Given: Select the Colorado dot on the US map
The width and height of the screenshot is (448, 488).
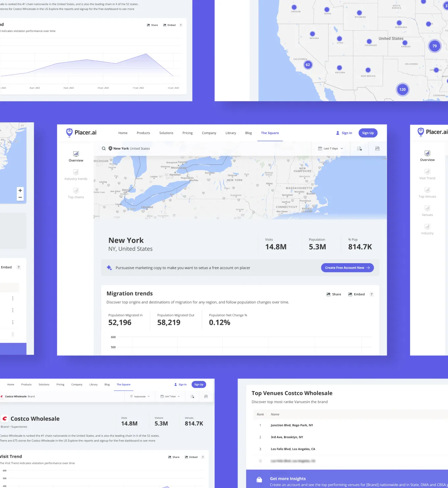Looking at the screenshot, I should coord(369,41).
